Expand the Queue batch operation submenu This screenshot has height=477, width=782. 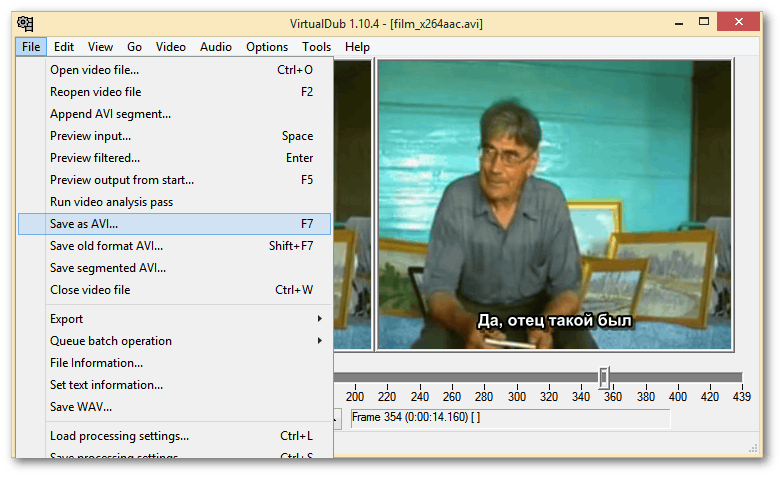(x=111, y=341)
